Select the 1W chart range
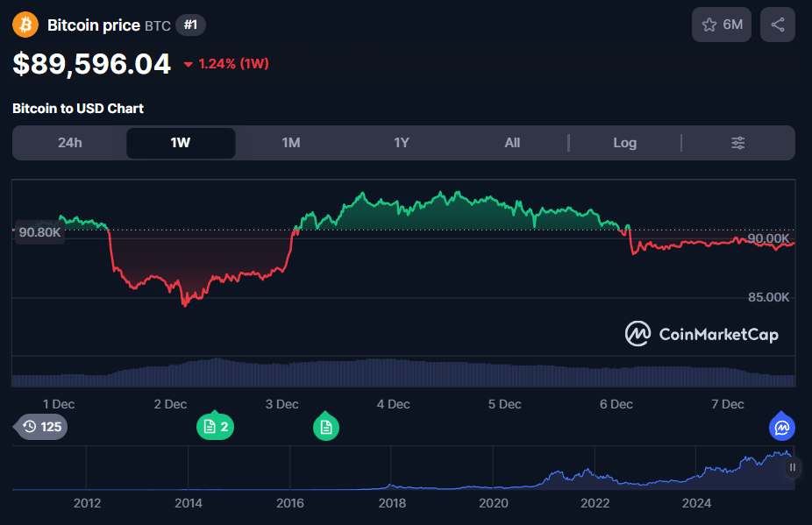Screen dimensions: 812x525 [181, 143]
